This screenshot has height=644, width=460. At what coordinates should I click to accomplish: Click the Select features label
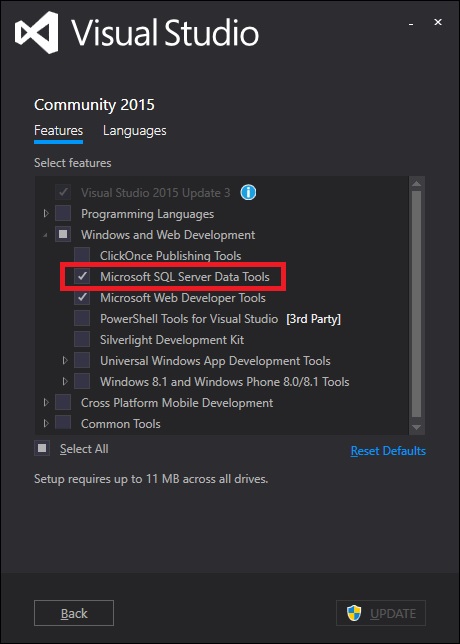[73, 163]
